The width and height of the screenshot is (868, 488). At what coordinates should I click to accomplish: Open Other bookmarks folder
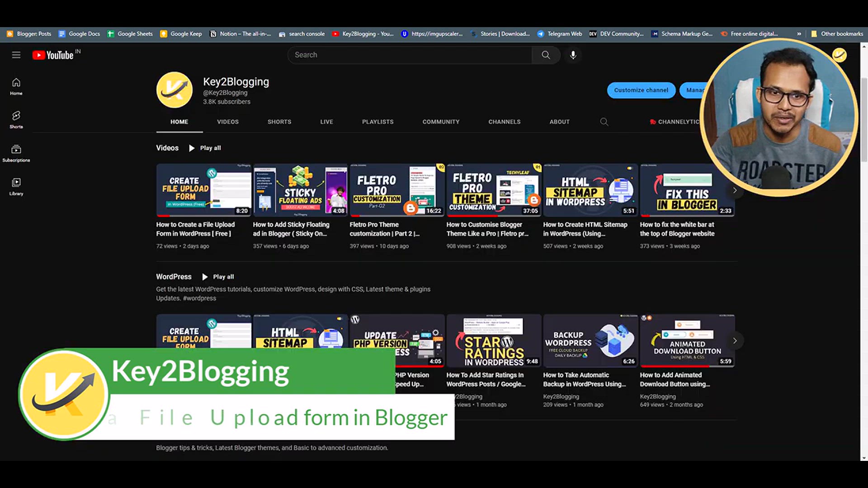837,34
